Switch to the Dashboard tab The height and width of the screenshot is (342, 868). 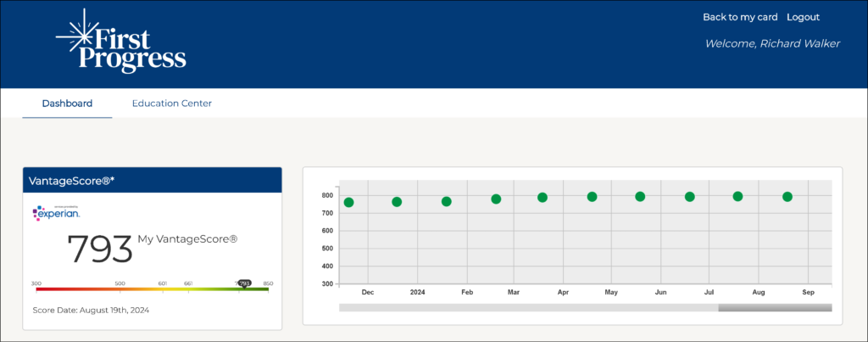pyautogui.click(x=67, y=104)
